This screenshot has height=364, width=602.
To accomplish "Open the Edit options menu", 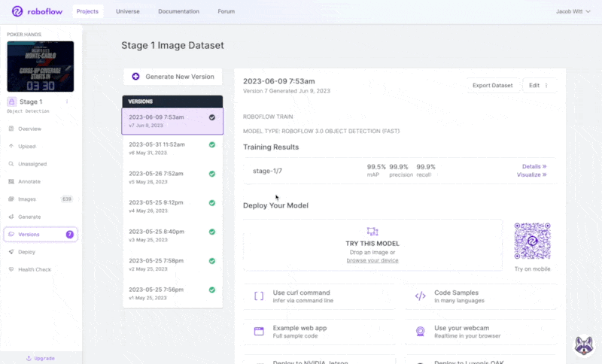I will coord(546,86).
